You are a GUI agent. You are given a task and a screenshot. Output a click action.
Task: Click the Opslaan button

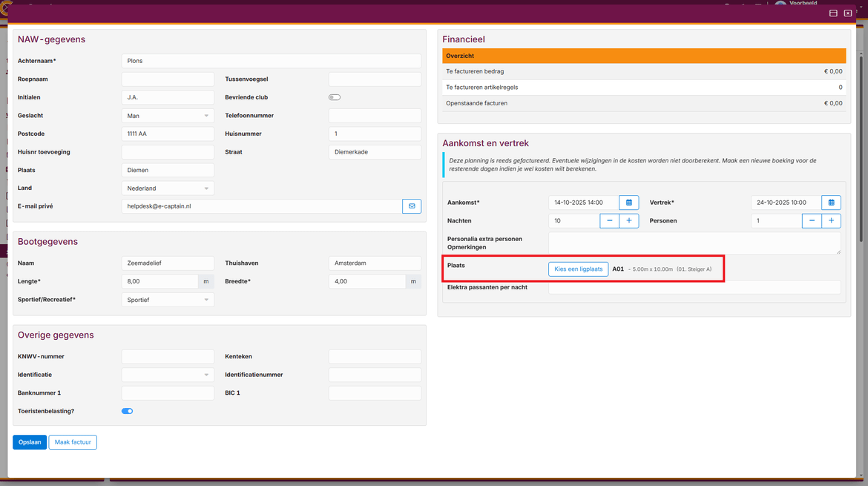pos(30,442)
